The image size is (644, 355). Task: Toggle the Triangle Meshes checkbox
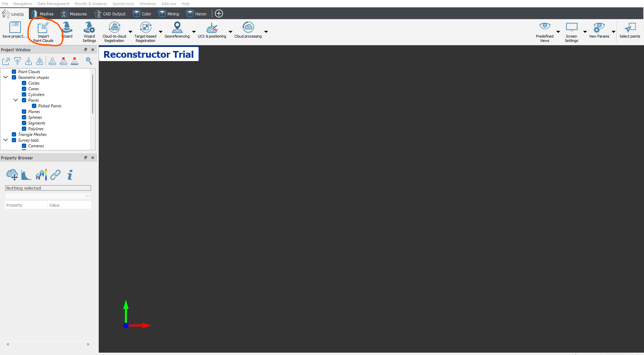click(14, 134)
